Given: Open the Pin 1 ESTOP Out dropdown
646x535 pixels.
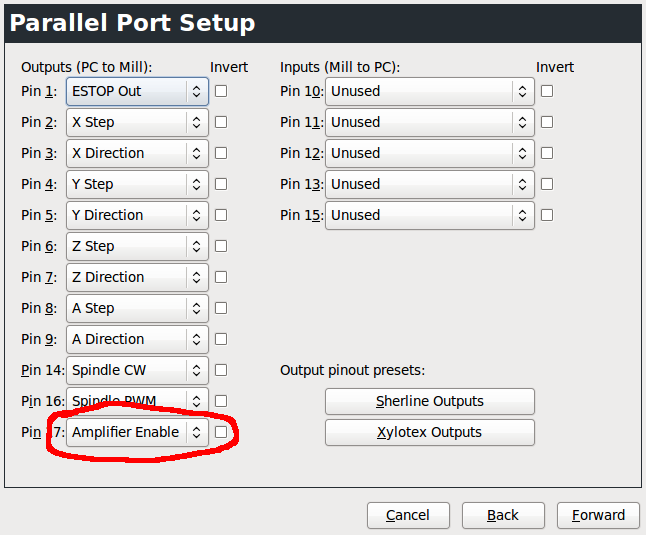Looking at the screenshot, I should click(x=137, y=91).
